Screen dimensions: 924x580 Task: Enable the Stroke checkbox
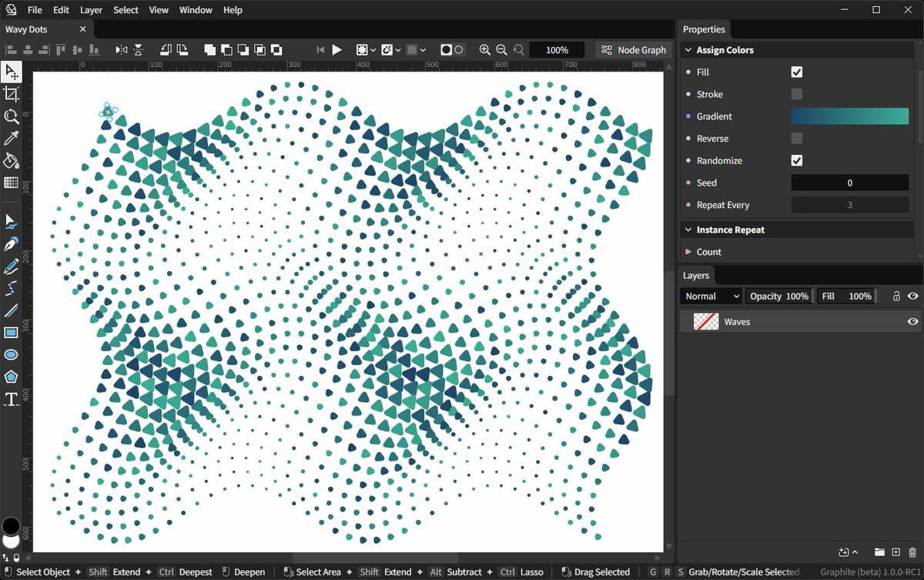point(797,94)
